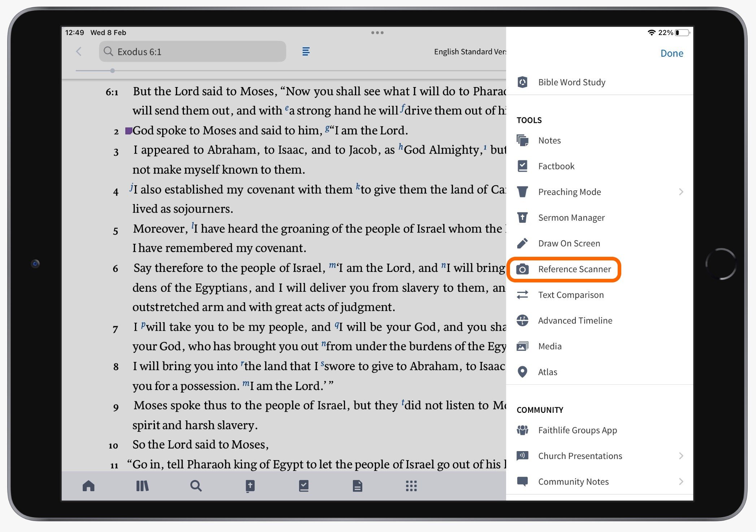Image resolution: width=756 pixels, height=532 pixels.
Task: Open the Media images icon
Action: tap(523, 346)
